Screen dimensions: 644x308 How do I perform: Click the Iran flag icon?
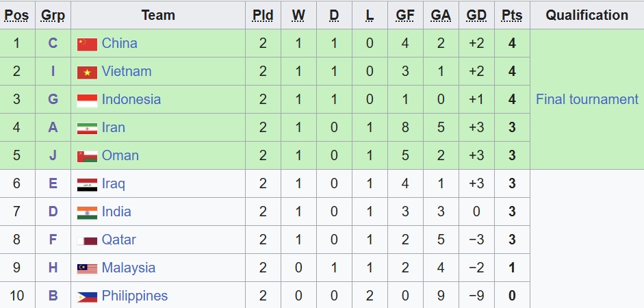(x=87, y=129)
